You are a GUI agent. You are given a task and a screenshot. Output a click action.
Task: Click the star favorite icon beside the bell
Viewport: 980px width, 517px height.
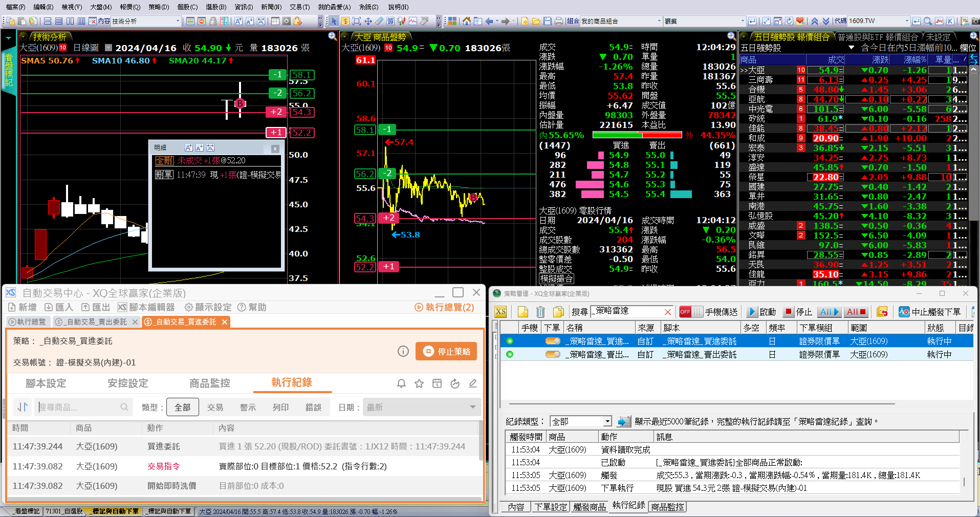point(419,383)
